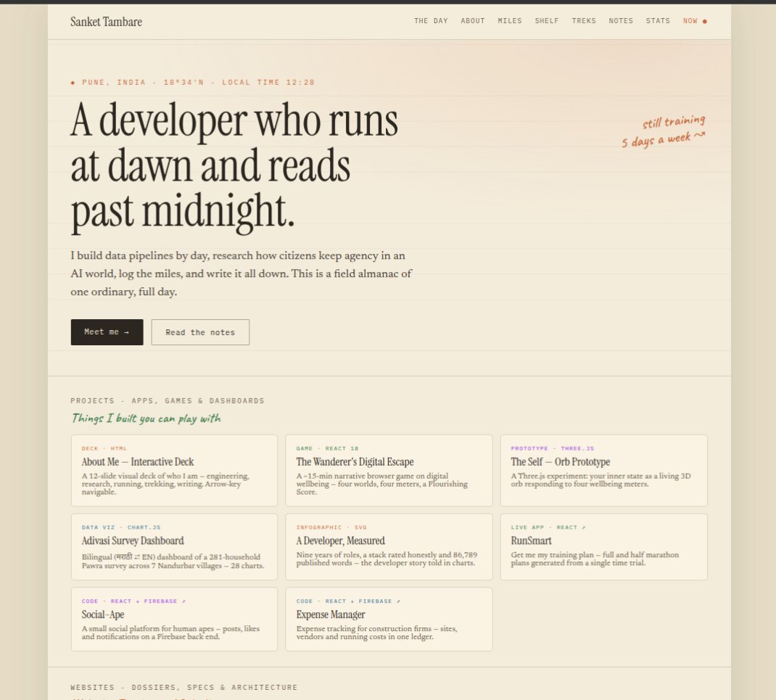Open The Wanderer's Digital Escape card
The height and width of the screenshot is (700, 776).
(x=389, y=470)
